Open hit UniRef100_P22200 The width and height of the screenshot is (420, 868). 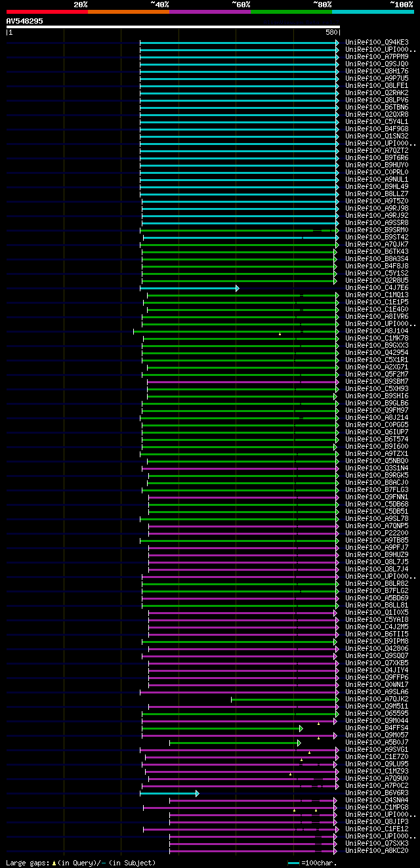(377, 533)
